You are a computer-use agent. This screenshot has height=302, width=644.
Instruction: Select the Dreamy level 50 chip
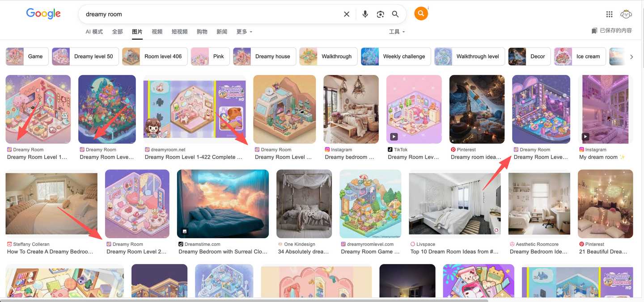point(85,57)
